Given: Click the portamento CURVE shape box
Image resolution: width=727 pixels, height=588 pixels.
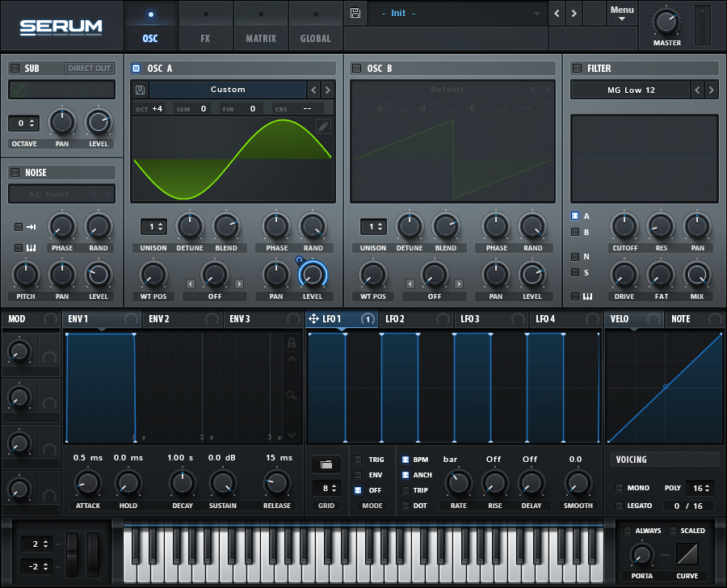Looking at the screenshot, I should click(x=687, y=554).
